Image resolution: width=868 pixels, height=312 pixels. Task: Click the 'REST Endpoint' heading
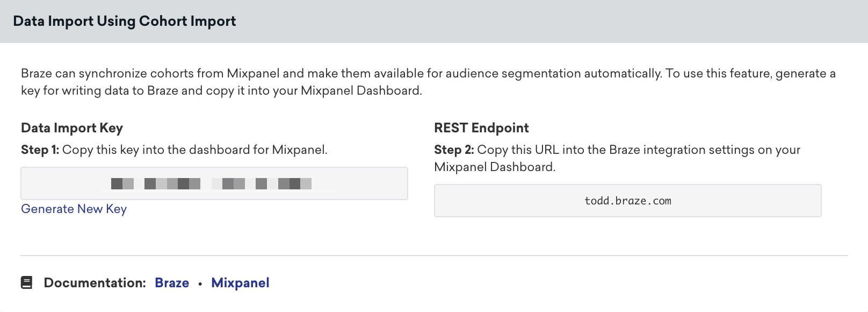click(481, 128)
